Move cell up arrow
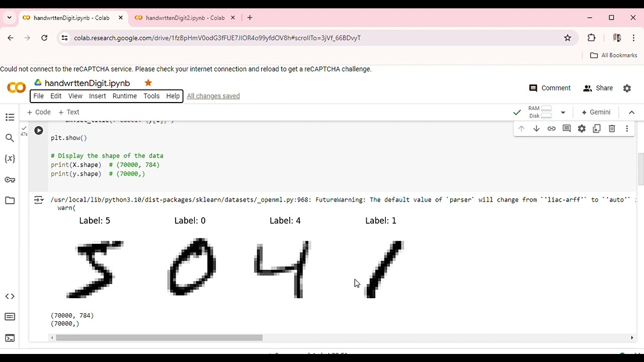Screen dimensions: 644x362 (521, 129)
